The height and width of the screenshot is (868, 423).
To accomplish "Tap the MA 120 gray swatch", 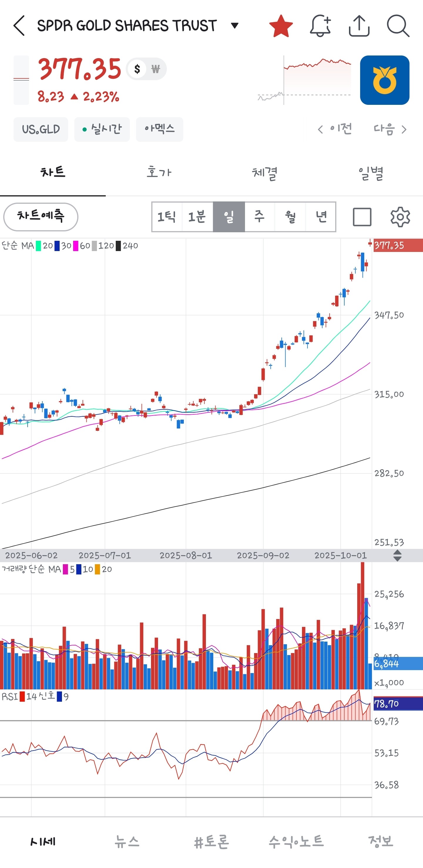I will pos(94,246).
